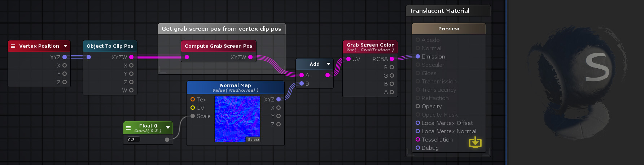The width and height of the screenshot is (644, 165).
Task: Click Add node input port A
Action: [x=302, y=75]
